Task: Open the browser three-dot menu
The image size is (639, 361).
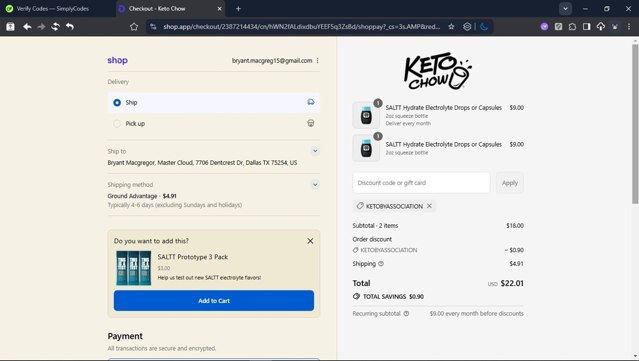Action: coord(629,27)
